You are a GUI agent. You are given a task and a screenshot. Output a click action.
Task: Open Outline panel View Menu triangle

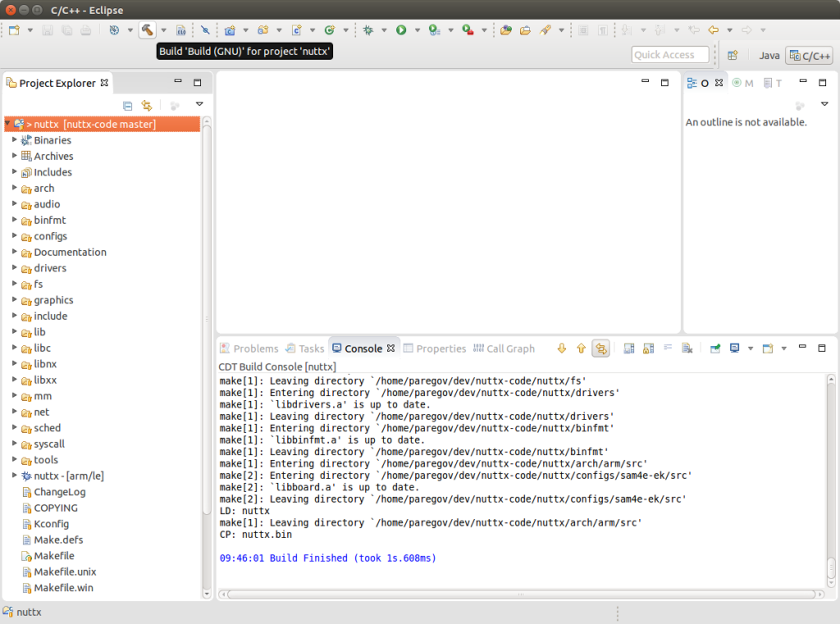pos(824,104)
